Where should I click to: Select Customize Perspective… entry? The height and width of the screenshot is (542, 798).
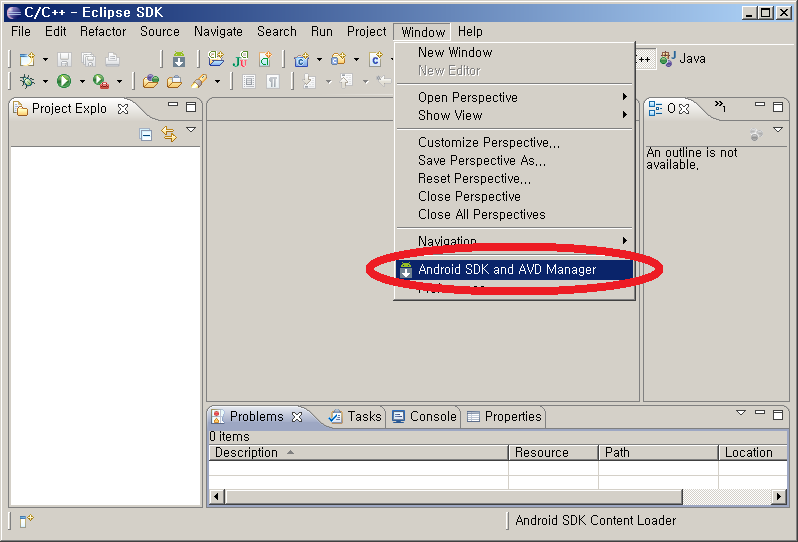[514, 142]
